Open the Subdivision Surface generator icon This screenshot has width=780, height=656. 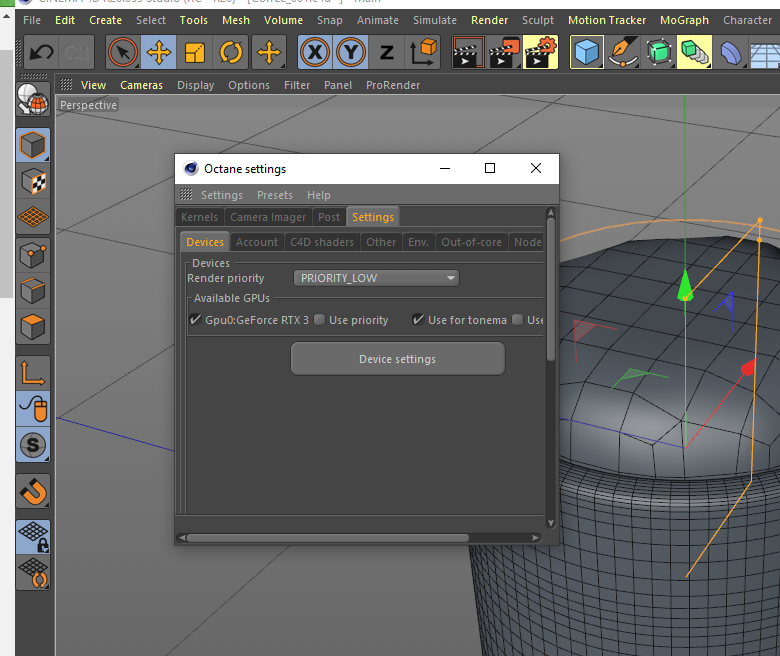(659, 52)
